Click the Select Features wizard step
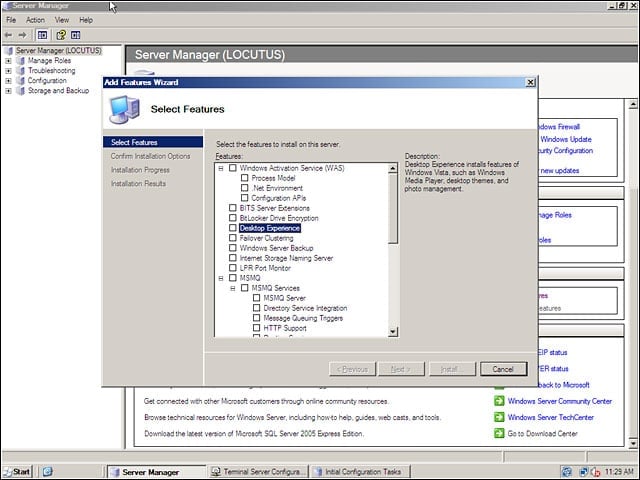 [153, 142]
